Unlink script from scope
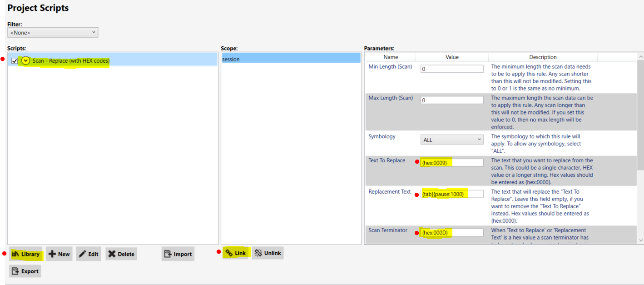The image size is (644, 285). point(268,253)
